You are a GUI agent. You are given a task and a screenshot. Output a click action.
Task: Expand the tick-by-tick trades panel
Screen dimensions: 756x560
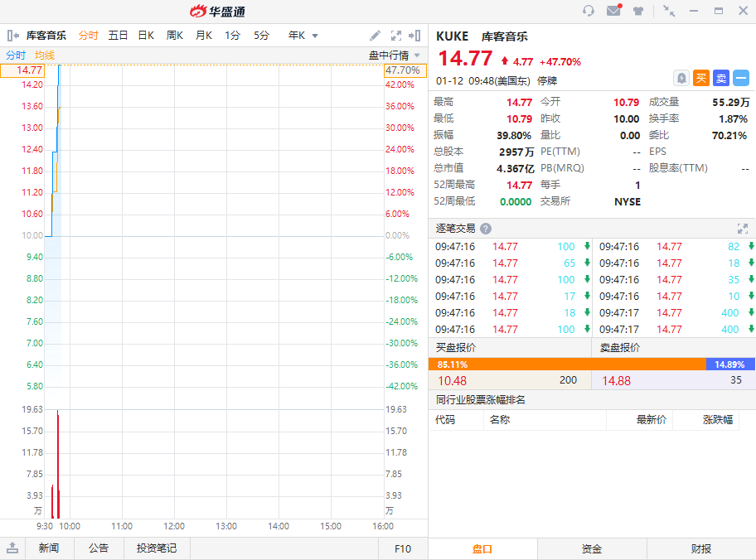(743, 229)
